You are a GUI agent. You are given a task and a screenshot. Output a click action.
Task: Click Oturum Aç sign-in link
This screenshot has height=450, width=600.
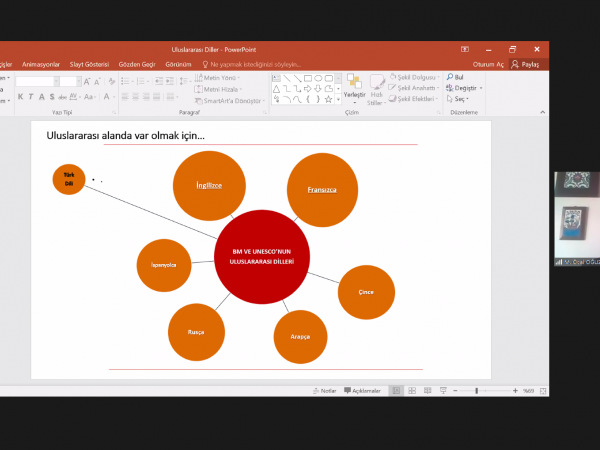coord(488,64)
